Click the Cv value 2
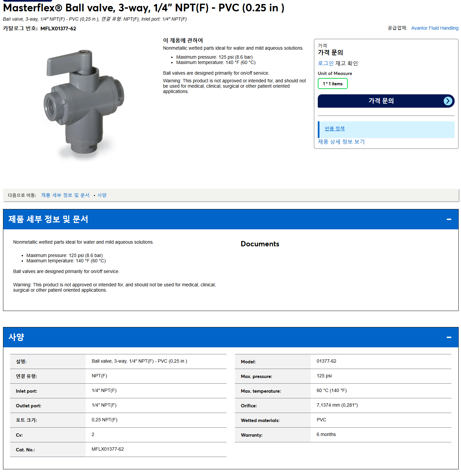Image resolution: width=461 pixels, height=476 pixels. click(x=93, y=434)
